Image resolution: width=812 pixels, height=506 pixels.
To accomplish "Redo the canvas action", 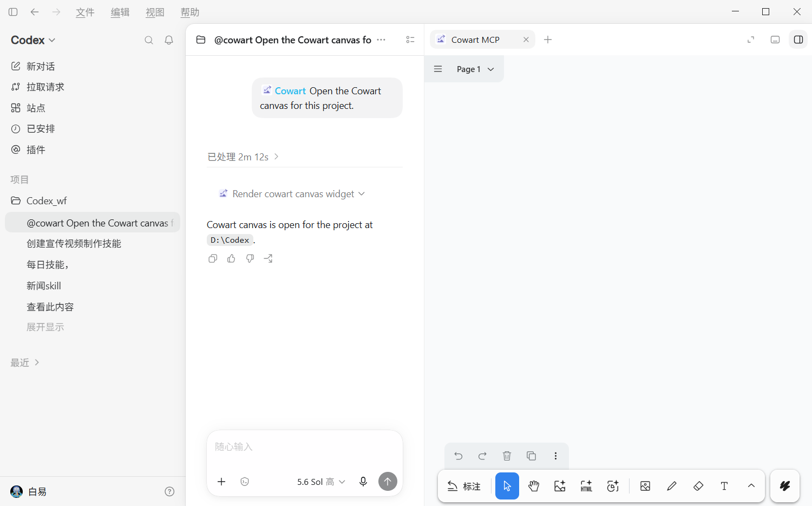I will (x=482, y=456).
